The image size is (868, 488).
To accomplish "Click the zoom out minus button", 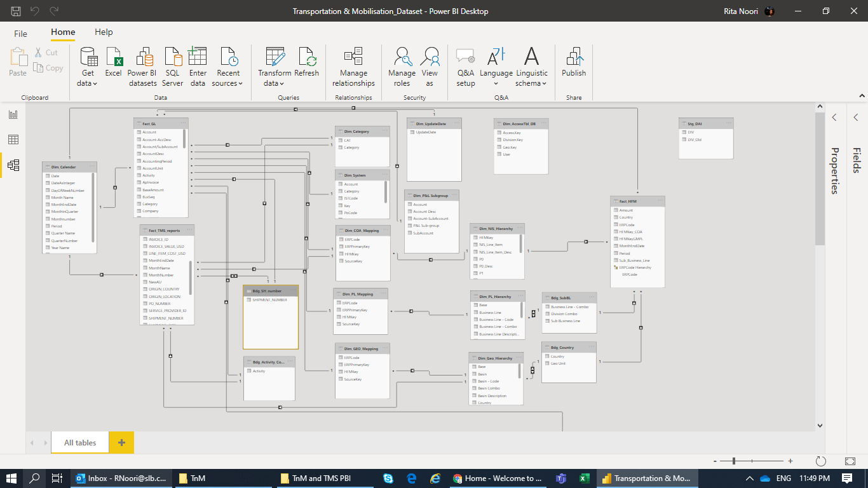I will click(x=715, y=461).
